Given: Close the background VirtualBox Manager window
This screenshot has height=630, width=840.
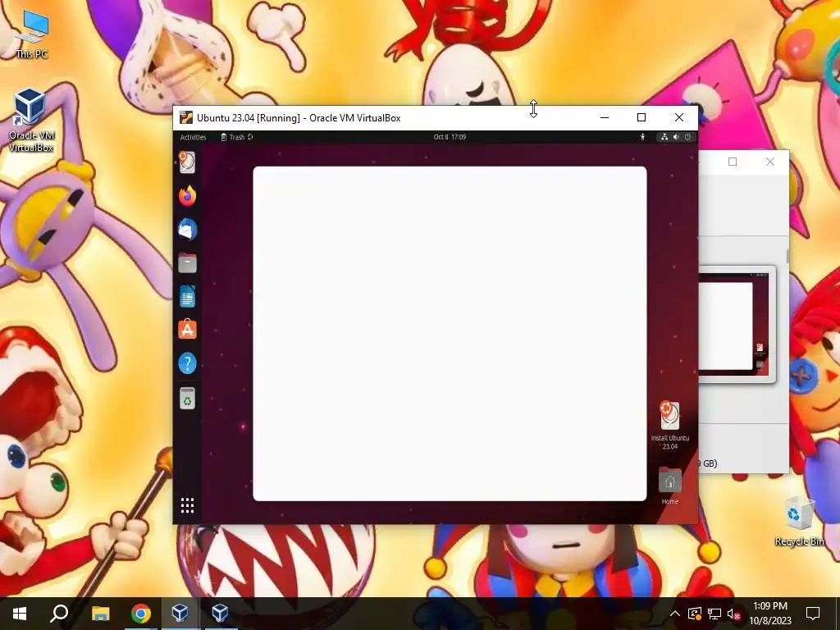Looking at the screenshot, I should (769, 162).
